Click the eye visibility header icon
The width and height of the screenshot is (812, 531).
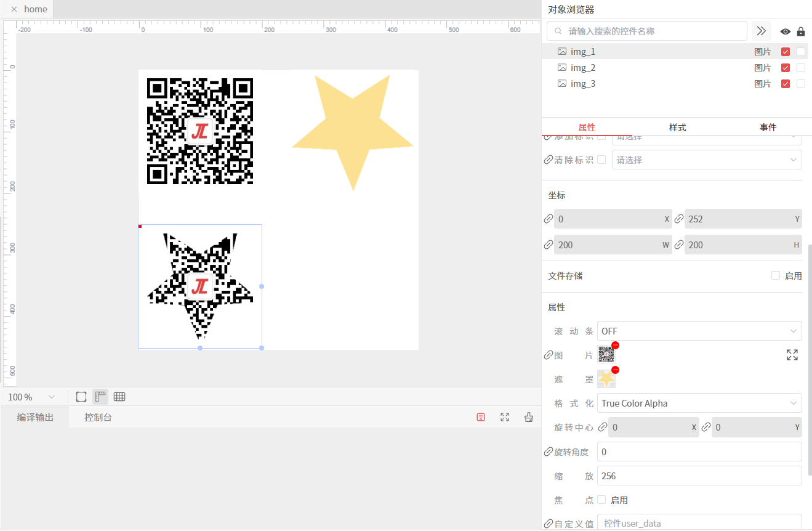point(786,31)
